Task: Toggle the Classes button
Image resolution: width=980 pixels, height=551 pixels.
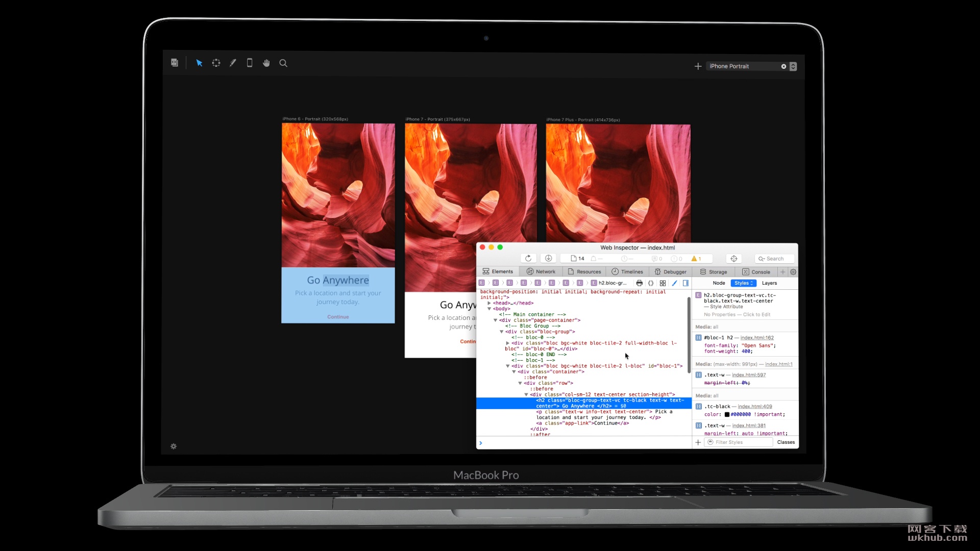Action: click(786, 442)
